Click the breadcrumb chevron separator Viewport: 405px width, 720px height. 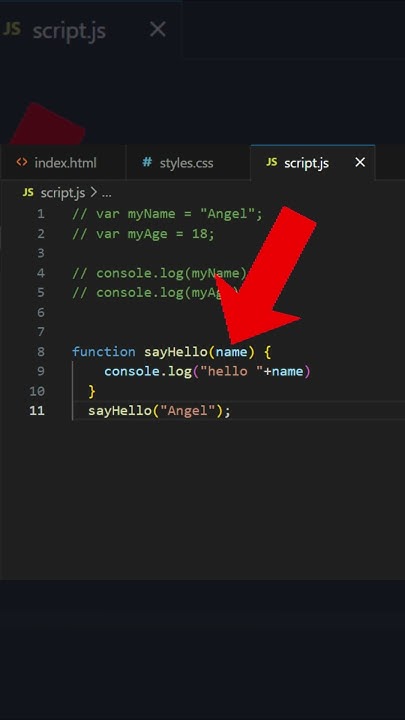click(x=93, y=193)
